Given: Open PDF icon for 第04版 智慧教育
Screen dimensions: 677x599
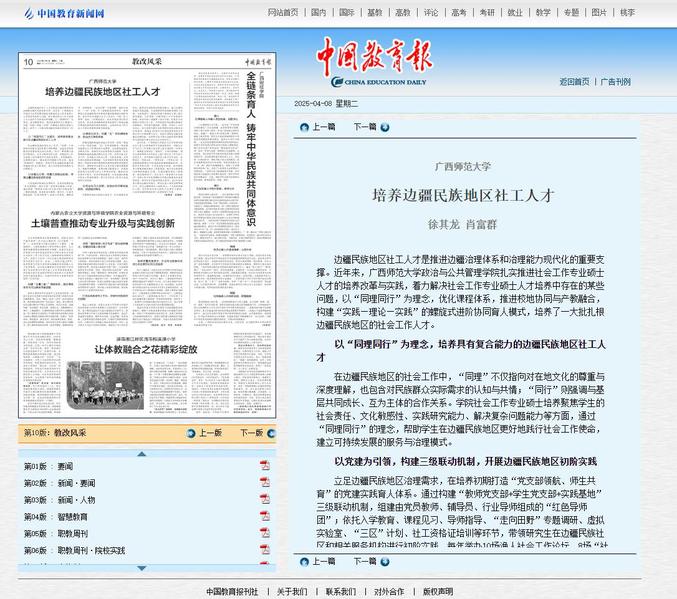Looking at the screenshot, I should 265,516.
